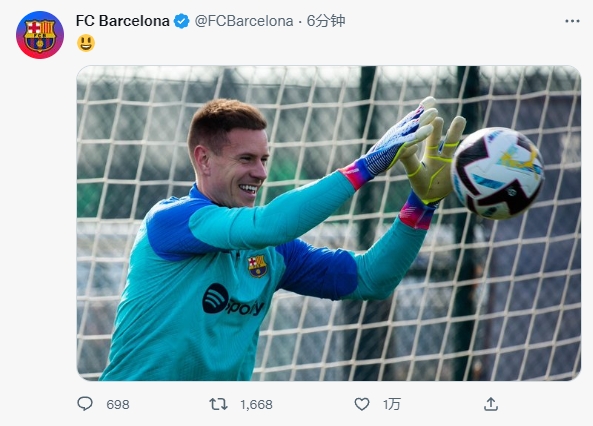Click the FC Barcelona profile avatar
This screenshot has height=426, width=593.
click(x=40, y=35)
